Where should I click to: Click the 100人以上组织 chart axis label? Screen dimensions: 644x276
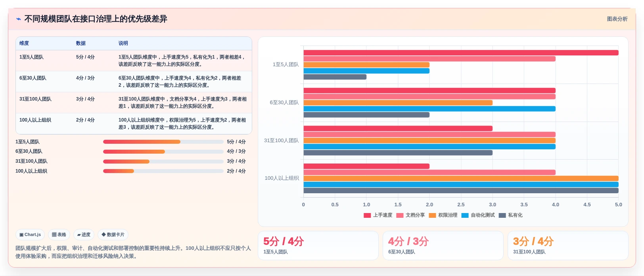coord(282,178)
